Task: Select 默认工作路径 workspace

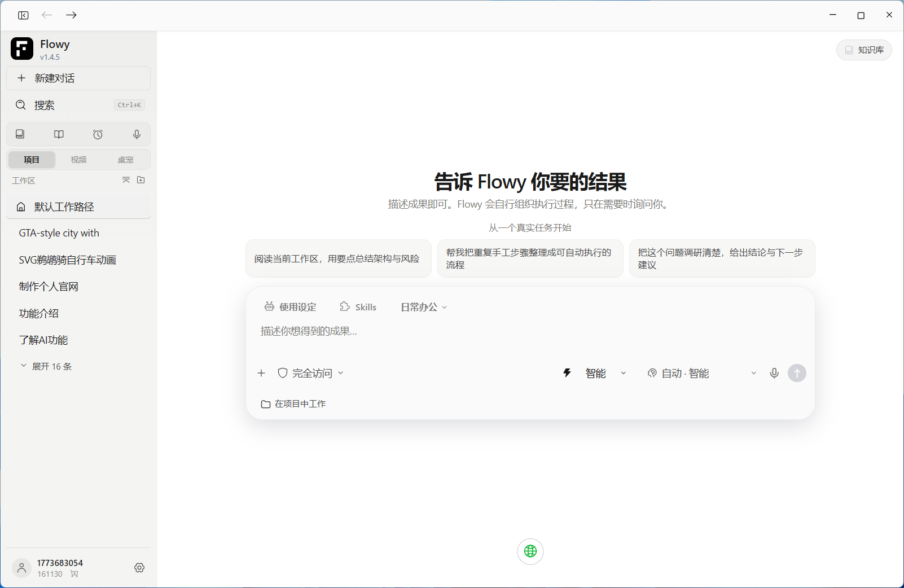Action: pyautogui.click(x=78, y=207)
